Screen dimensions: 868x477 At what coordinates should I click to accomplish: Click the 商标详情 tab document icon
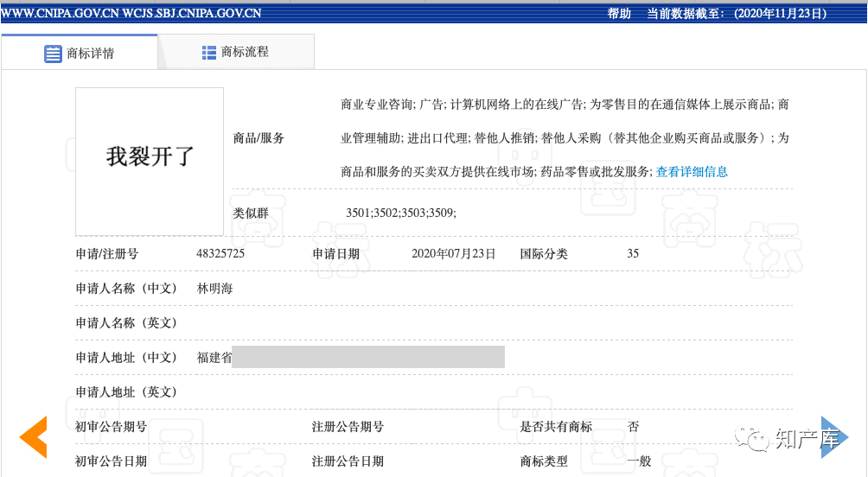point(53,54)
